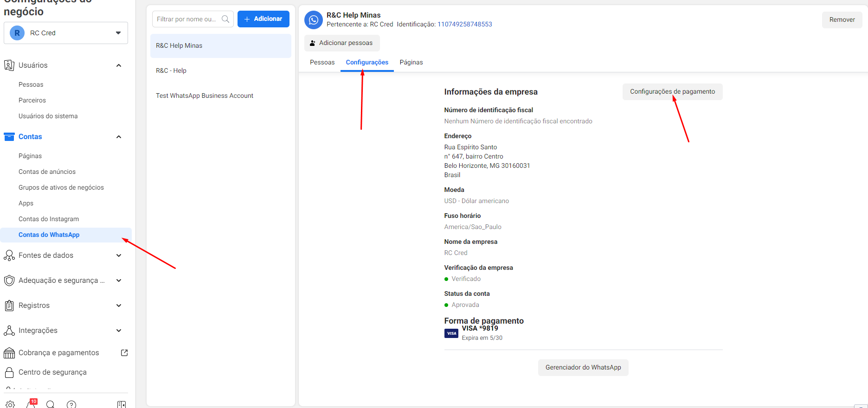868x408 pixels.
Task: Click WhatsApp logo of R&C Help Minas
Action: tap(314, 20)
